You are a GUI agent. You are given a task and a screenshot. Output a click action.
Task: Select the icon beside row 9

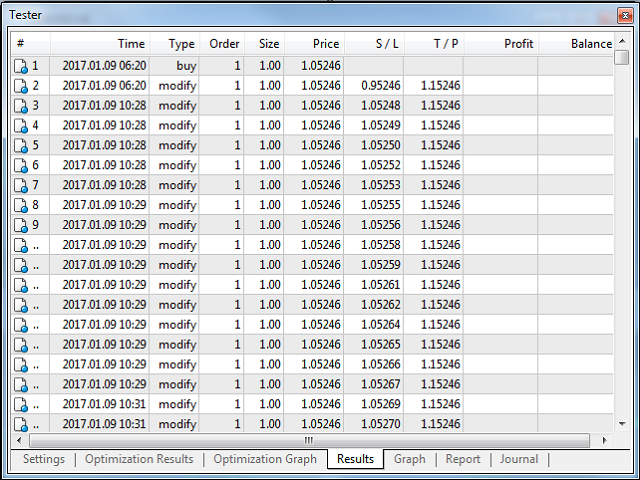tap(21, 226)
